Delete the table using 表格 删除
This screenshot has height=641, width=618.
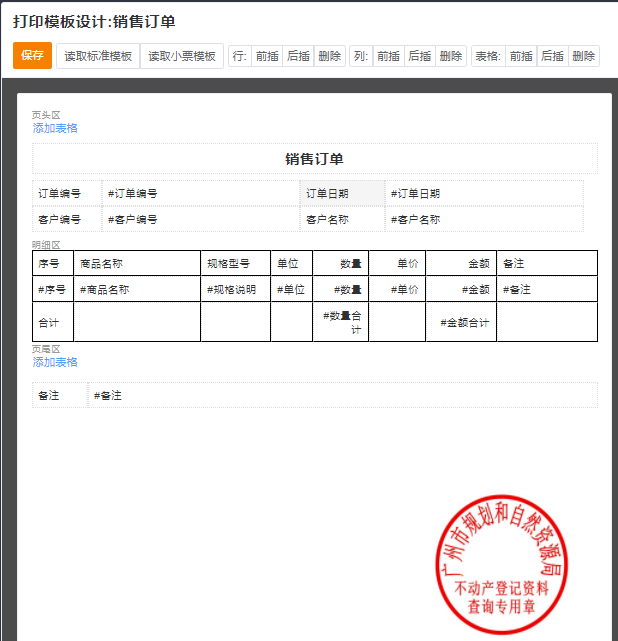(x=584, y=56)
